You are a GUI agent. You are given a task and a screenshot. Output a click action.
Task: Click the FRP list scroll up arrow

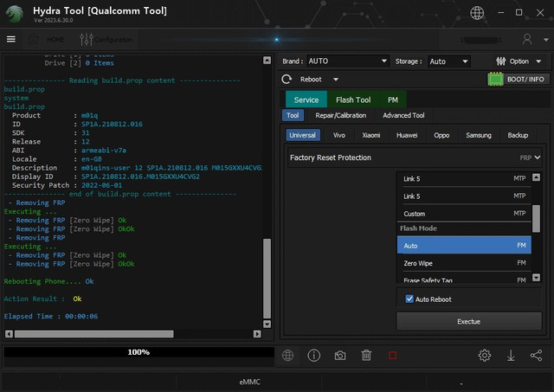pyautogui.click(x=536, y=177)
